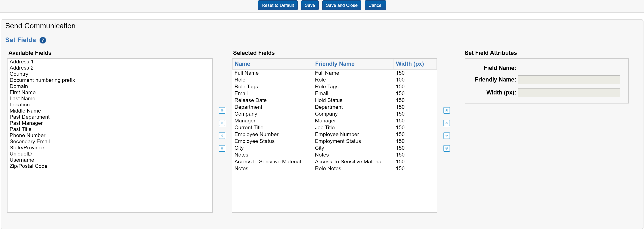This screenshot has width=644, height=229.
Task: Select the Full Name selected field row
Action: coord(335,73)
